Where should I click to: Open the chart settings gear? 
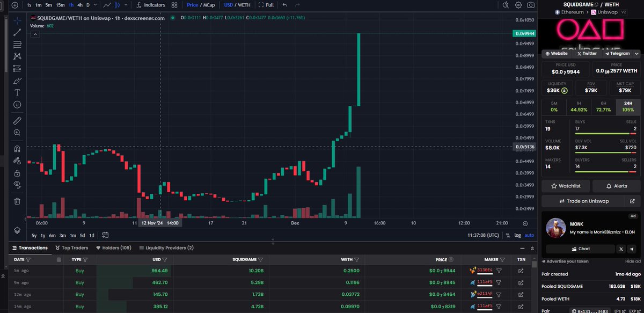coord(518,5)
